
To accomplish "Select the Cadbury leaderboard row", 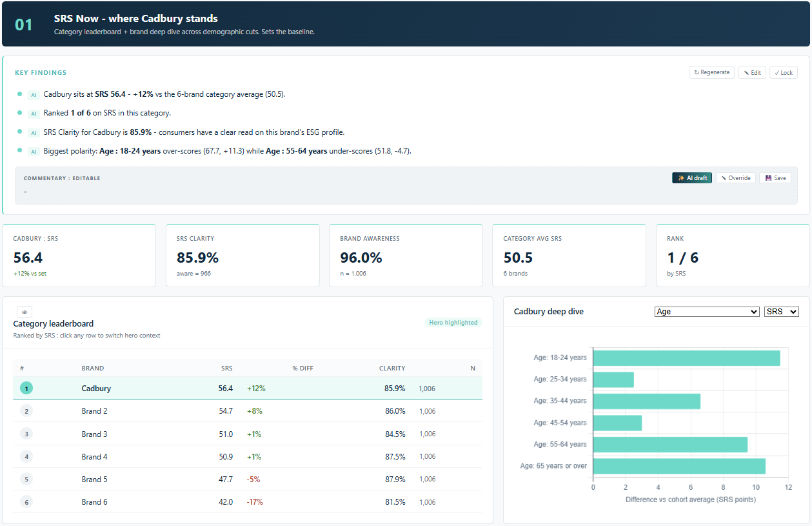I will (248, 389).
